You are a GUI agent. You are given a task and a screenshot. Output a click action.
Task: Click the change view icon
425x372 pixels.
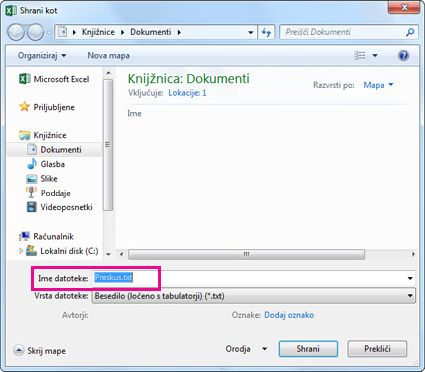click(360, 55)
